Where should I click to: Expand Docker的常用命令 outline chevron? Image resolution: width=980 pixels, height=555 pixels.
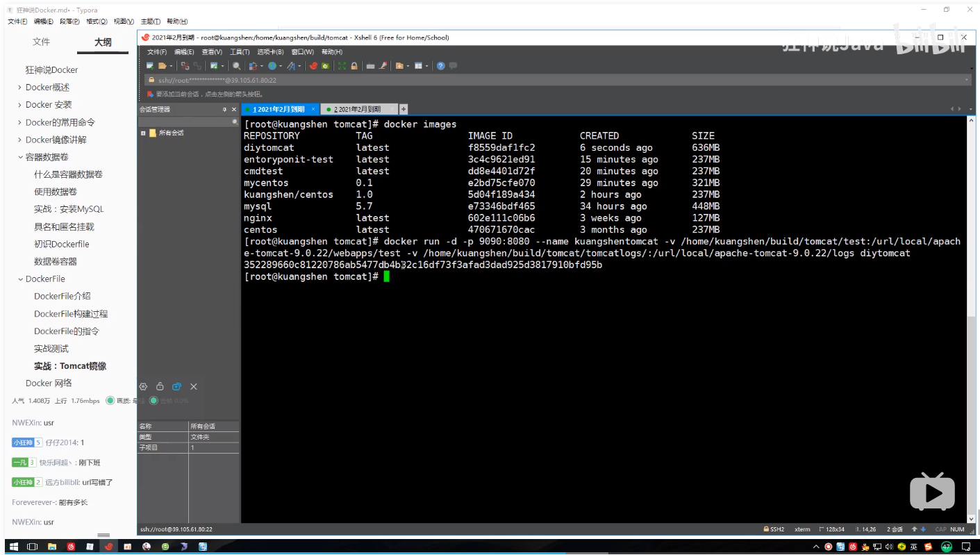point(19,122)
